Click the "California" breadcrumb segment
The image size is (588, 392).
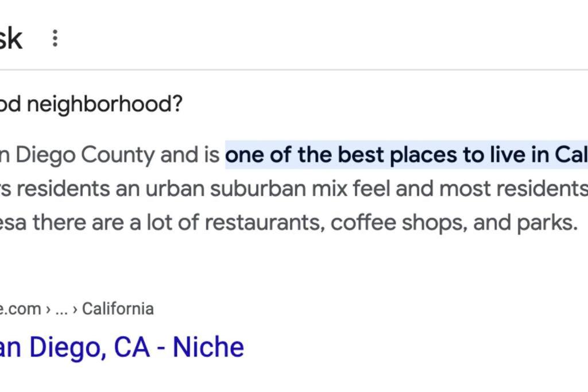tap(118, 309)
